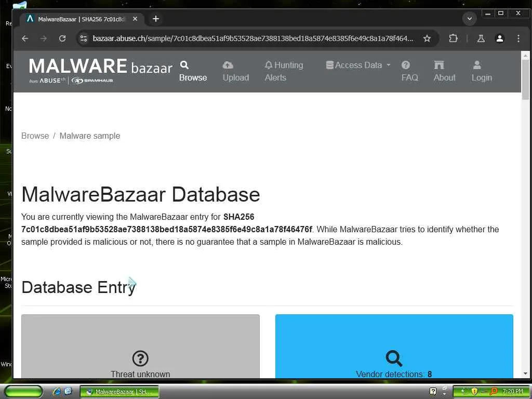Click the user icon above Login

tap(477, 65)
